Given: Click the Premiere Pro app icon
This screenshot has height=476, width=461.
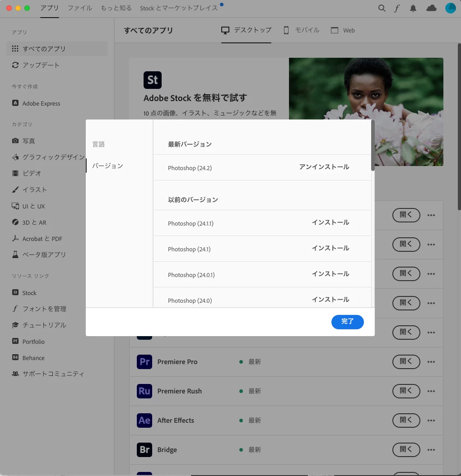Looking at the screenshot, I should [x=144, y=361].
